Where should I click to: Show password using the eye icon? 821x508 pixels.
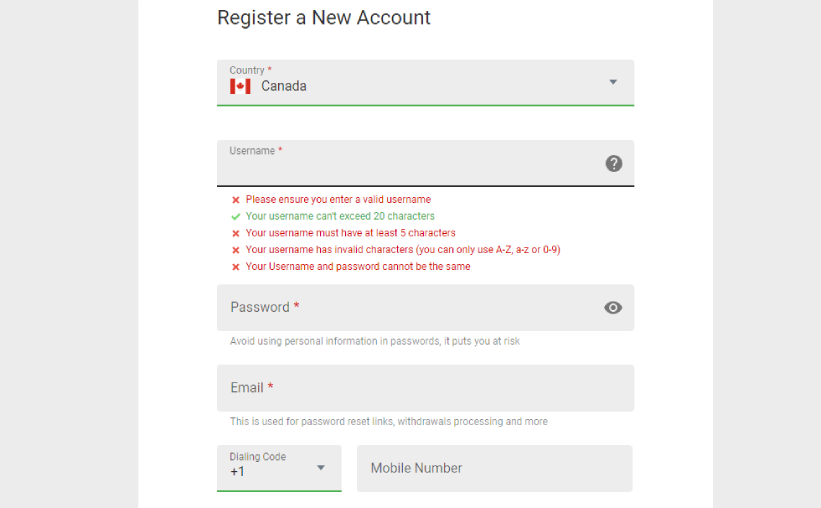[613, 308]
